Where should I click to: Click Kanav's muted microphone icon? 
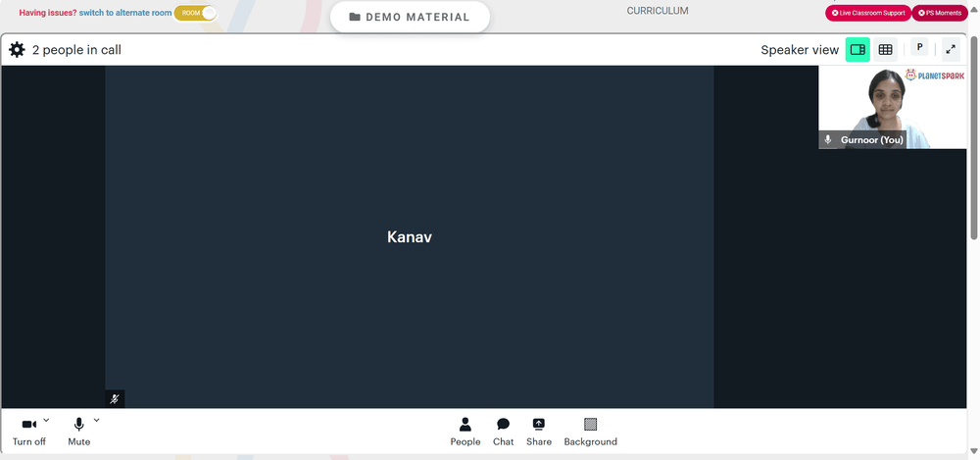[115, 398]
